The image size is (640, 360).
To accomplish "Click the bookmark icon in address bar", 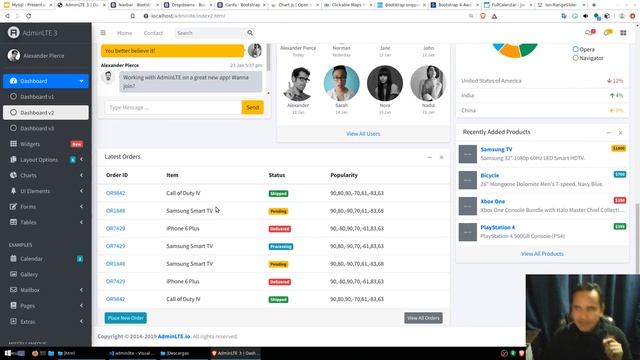I will [x=133, y=16].
